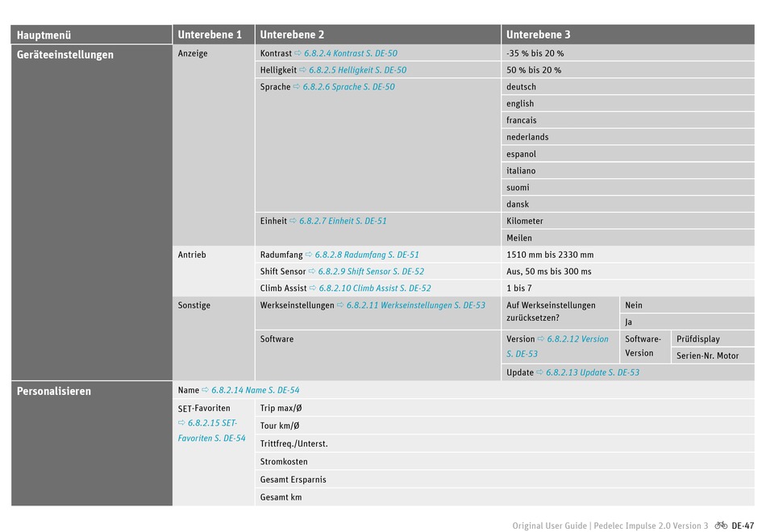Follow the 6.8.2.12 Version S. DE-53 link
This screenshot has width=766, height=532.
[557, 347]
